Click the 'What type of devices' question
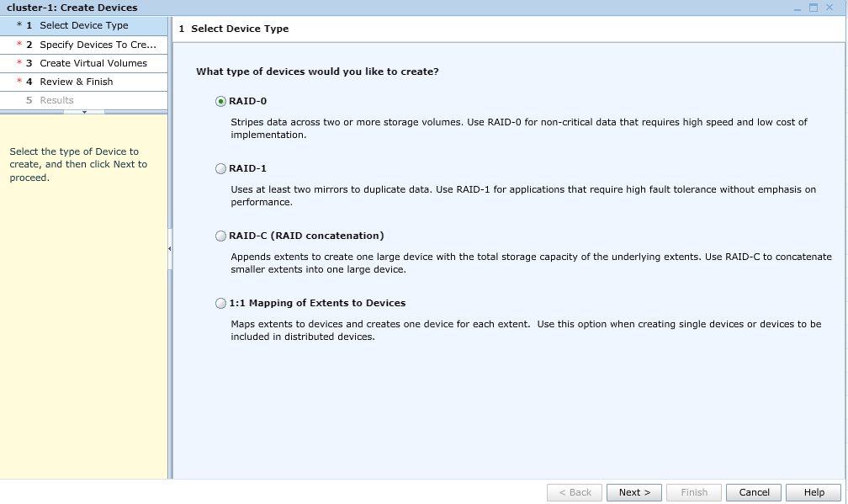Image resolution: width=848 pixels, height=504 pixels. click(x=317, y=72)
